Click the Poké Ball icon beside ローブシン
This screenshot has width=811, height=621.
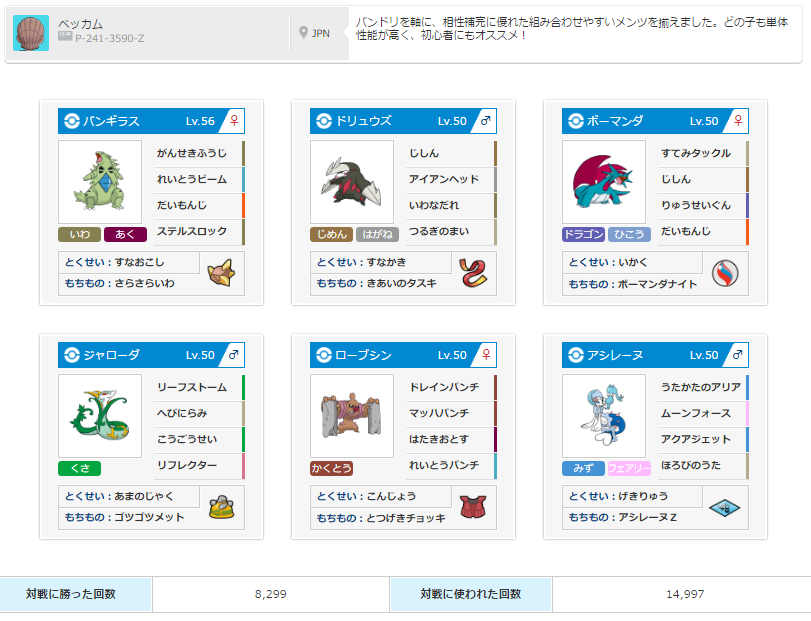[x=324, y=355]
